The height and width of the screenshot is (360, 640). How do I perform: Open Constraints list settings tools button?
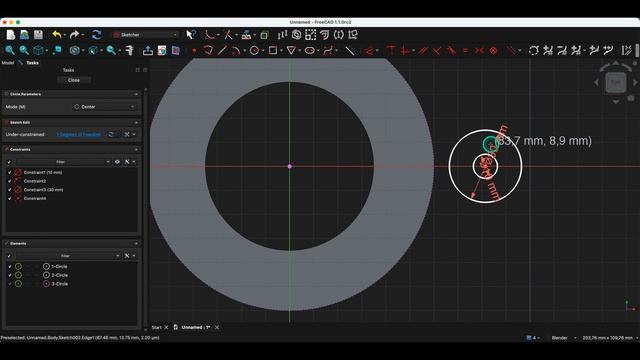[127, 162]
